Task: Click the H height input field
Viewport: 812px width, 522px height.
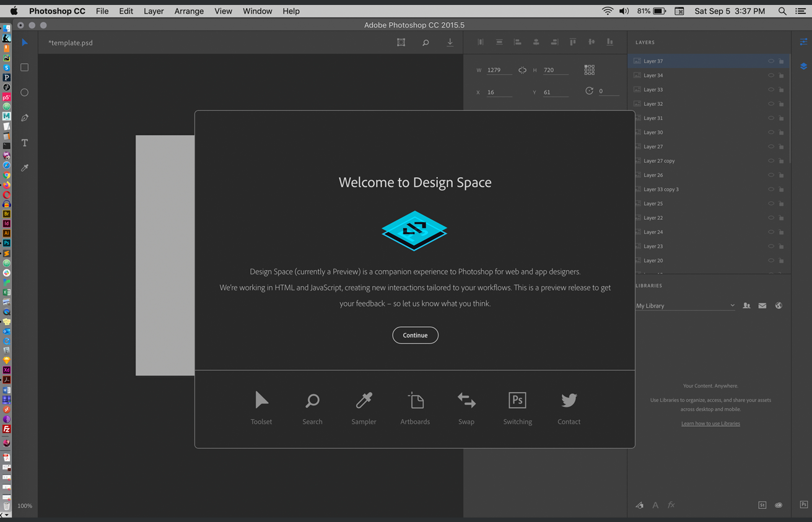Action: (556, 70)
